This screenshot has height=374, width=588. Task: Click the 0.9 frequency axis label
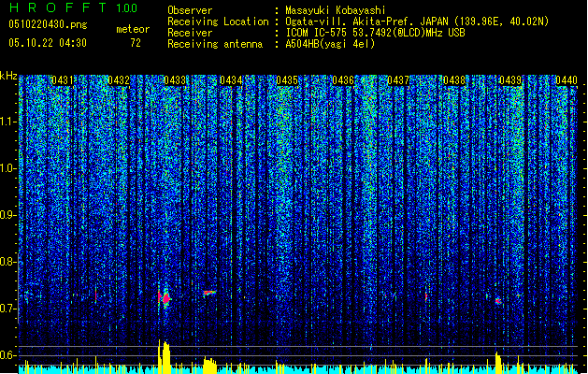(7, 215)
